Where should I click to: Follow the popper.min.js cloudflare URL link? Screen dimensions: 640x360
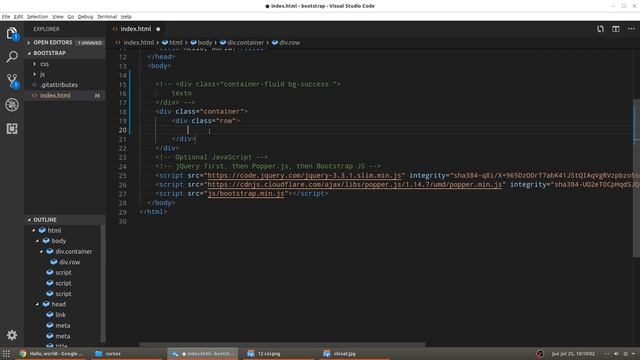355,184
